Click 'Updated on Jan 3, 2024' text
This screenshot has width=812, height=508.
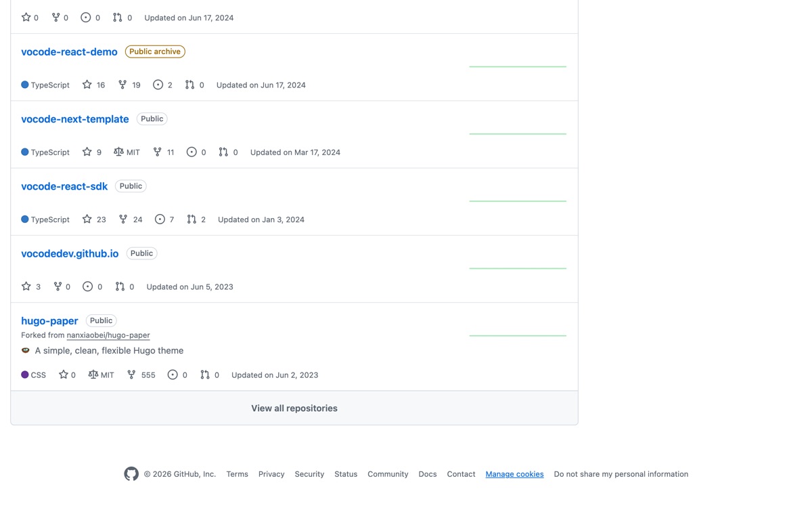coord(261,219)
